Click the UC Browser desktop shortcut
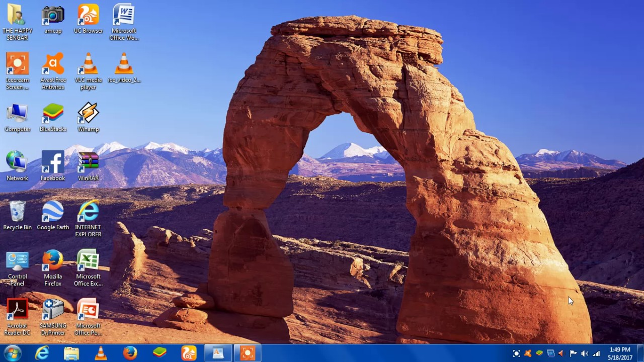 click(88, 20)
